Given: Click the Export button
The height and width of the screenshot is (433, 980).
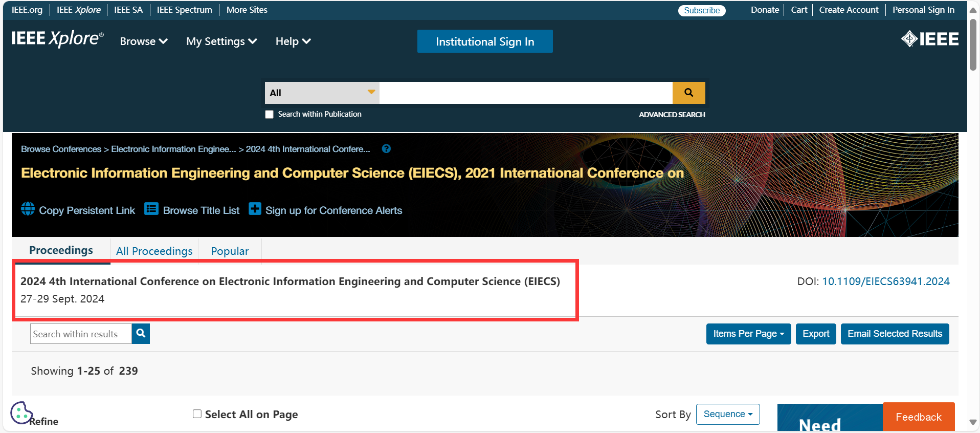Looking at the screenshot, I should click(x=816, y=334).
